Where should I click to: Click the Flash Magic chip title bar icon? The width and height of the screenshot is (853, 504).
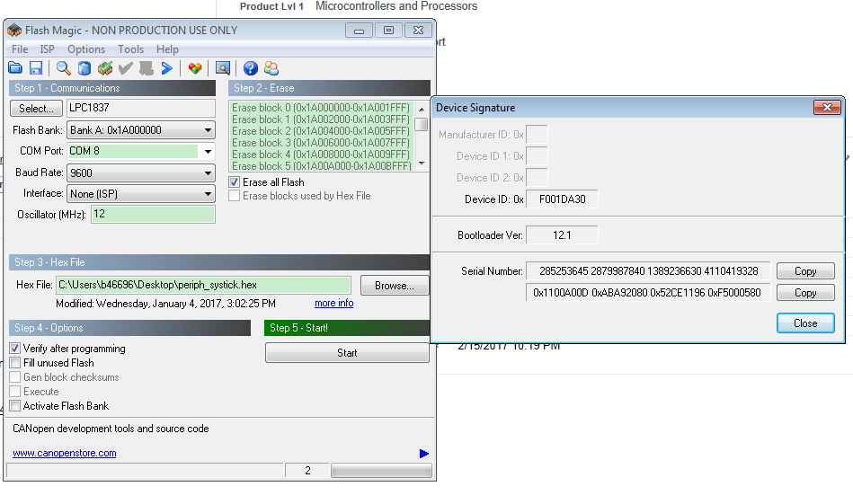(14, 31)
